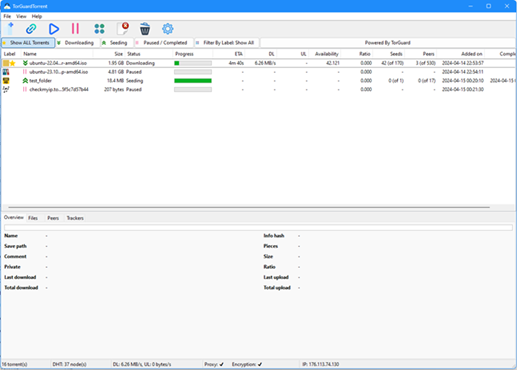Image resolution: width=517 pixels, height=370 pixels.
Task: Click the empty bar in Overview panel
Action: click(258, 227)
